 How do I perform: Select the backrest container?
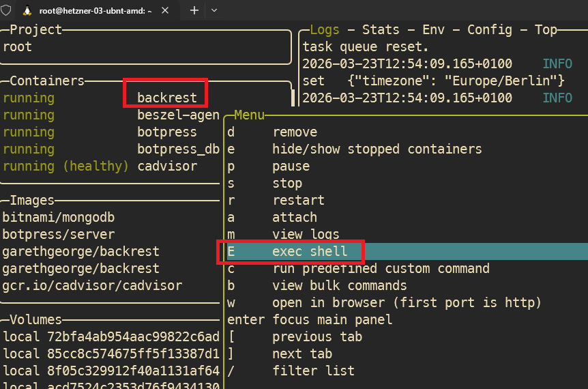166,98
